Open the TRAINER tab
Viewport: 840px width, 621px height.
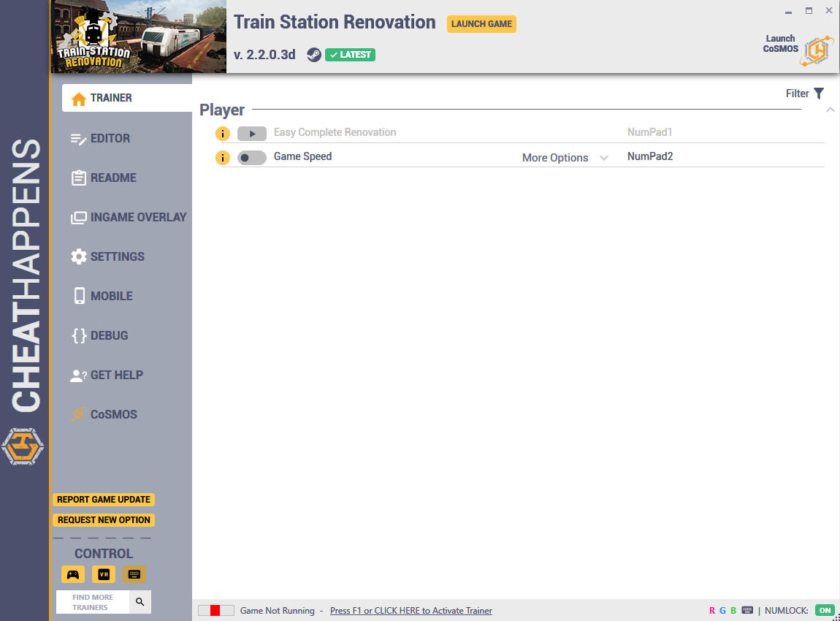127,98
